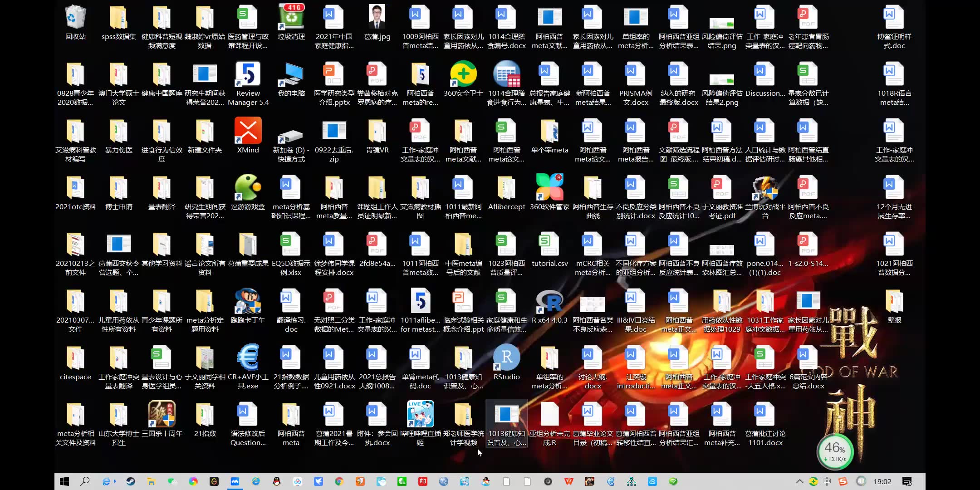980x490 pixels.
Task: Open 6篇范文内容总结.docx document
Action: click(808, 367)
